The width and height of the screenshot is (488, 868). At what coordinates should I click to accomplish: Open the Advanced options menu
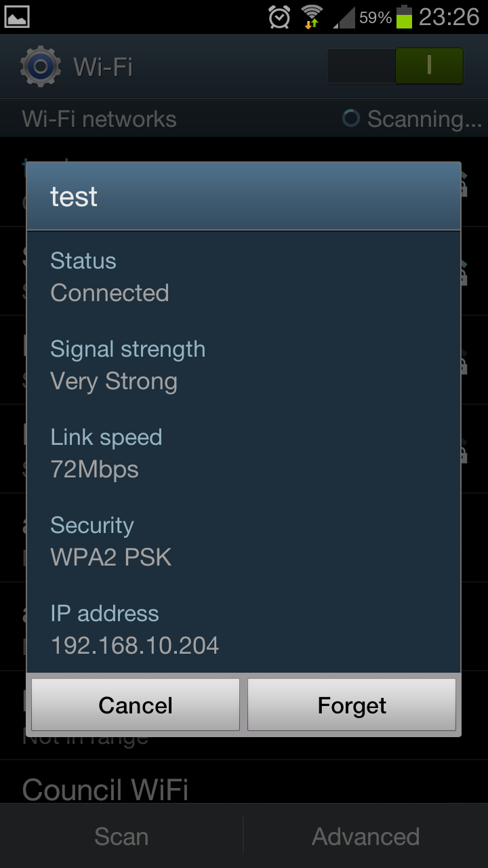[366, 836]
